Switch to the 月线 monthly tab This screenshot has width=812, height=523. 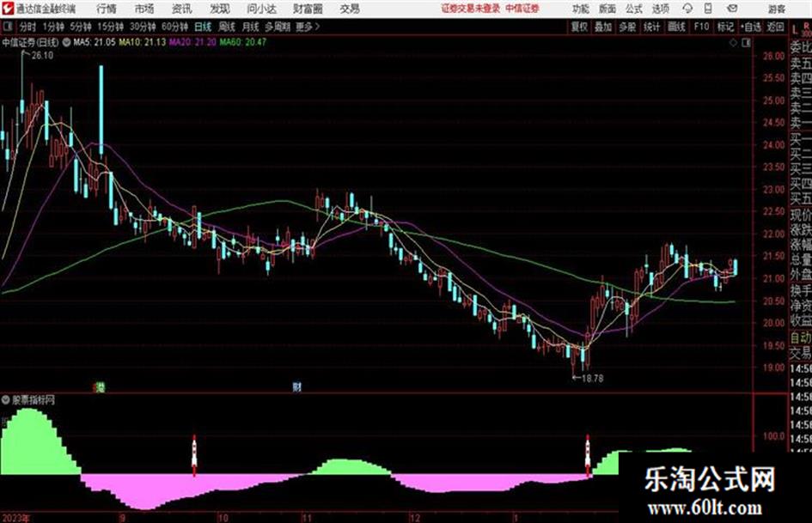tap(250, 27)
